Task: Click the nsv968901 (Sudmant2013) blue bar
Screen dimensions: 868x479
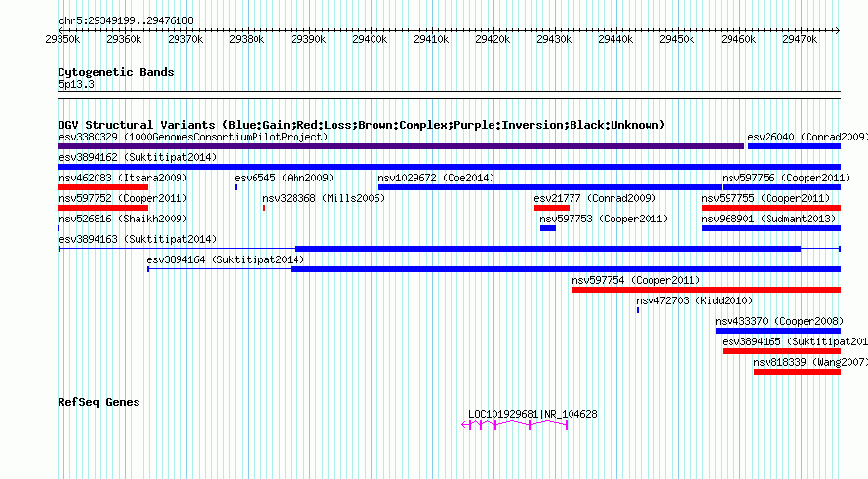Action: [771, 228]
